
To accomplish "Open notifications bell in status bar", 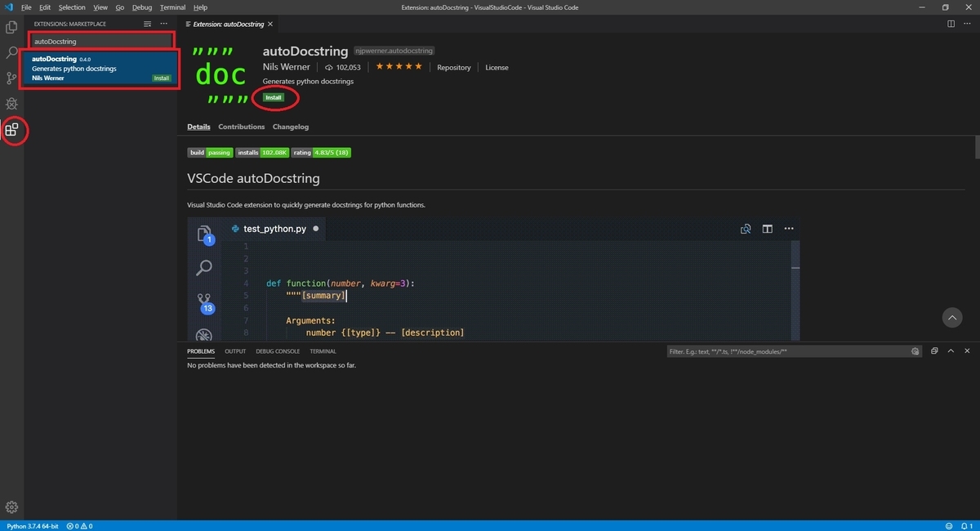I will tap(967, 526).
